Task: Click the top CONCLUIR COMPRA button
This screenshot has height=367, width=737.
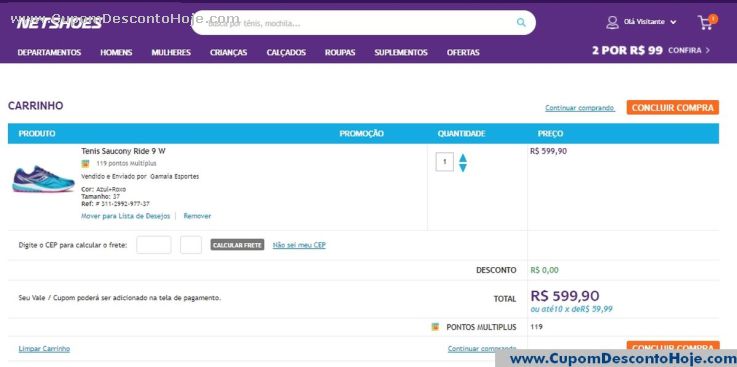Action: (x=673, y=108)
